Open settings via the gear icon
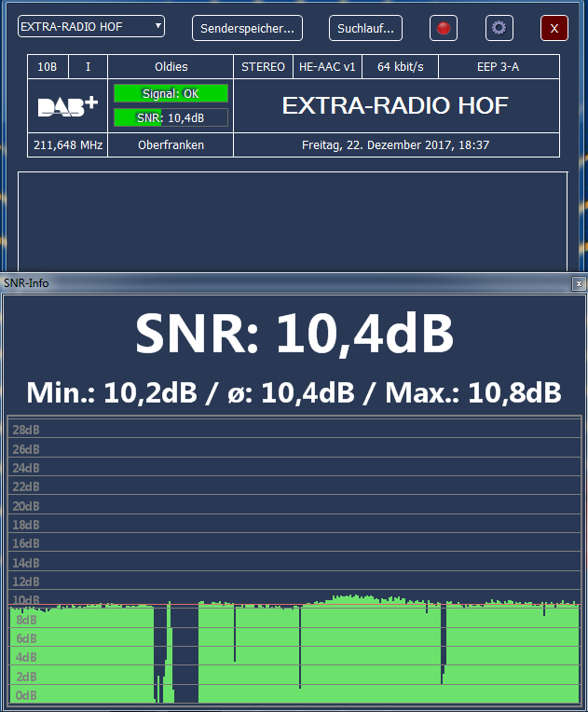 [499, 28]
